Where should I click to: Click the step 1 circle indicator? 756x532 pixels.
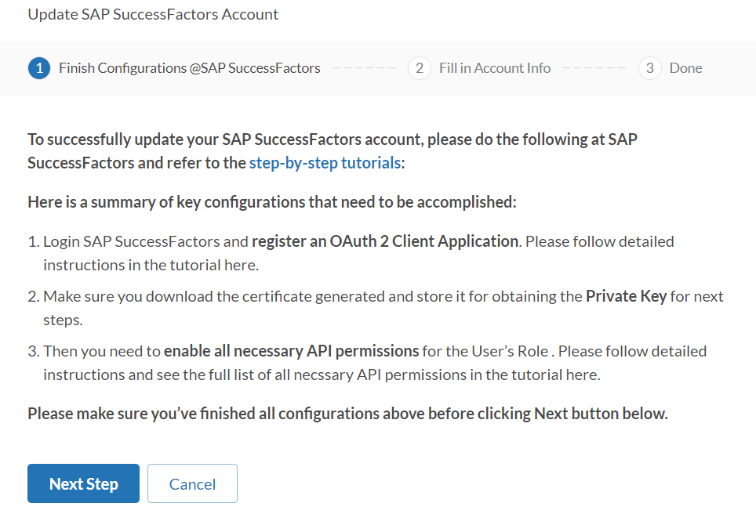click(x=39, y=68)
